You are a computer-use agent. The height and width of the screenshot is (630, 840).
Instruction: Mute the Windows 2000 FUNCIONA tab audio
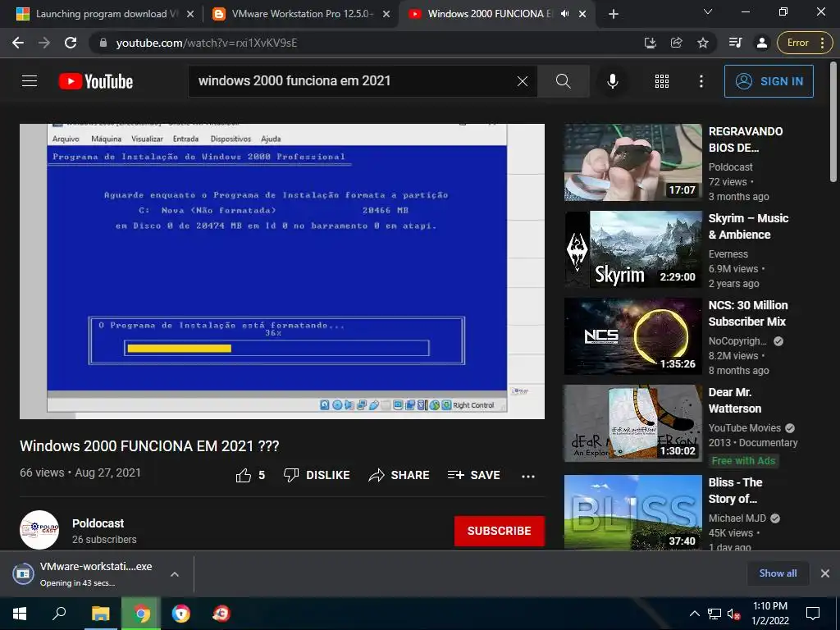point(564,14)
